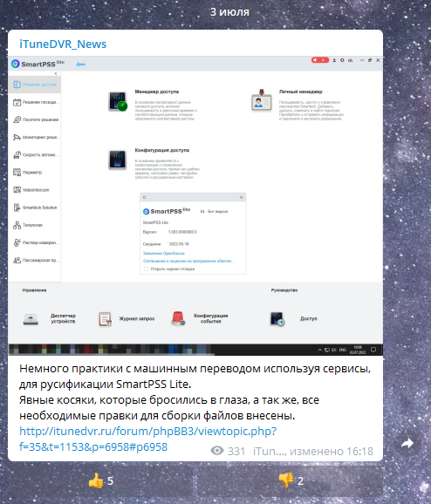Open Диспетчер устройств device icon

[x=31, y=319]
